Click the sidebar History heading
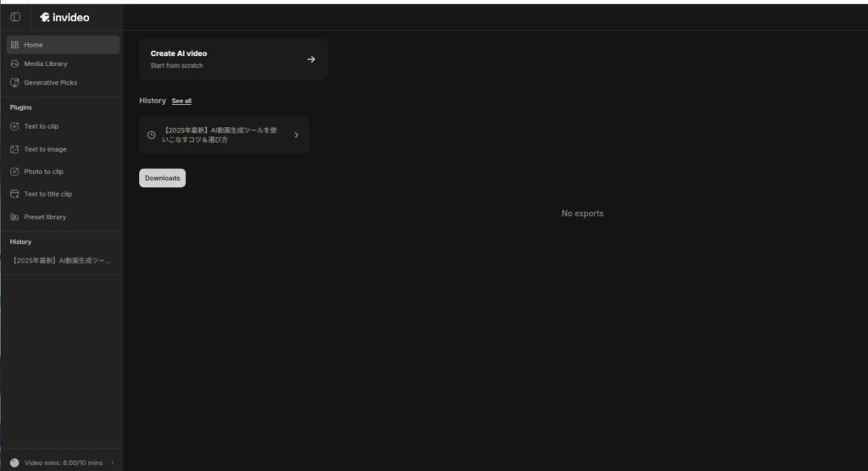868x471 pixels. [20, 242]
